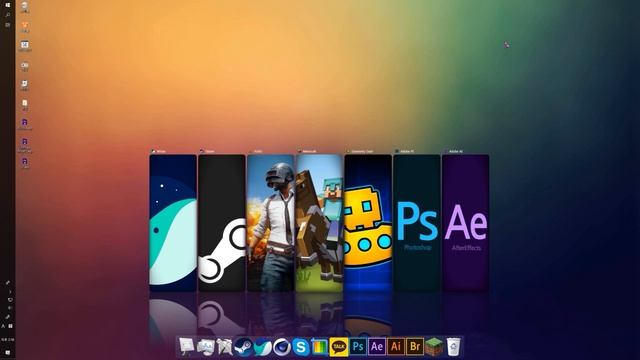Launch Steam from the dock

click(x=244, y=347)
